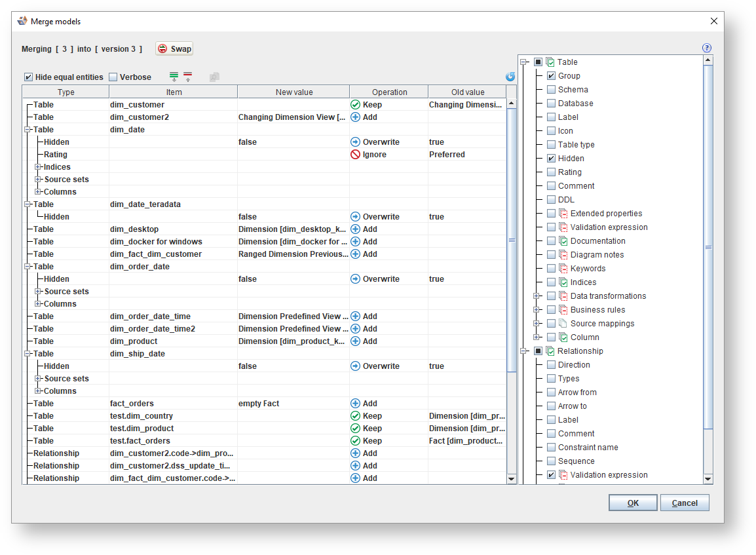
Task: Click Overwrite icon for dim_date_teradata Hidden
Action: pos(355,216)
